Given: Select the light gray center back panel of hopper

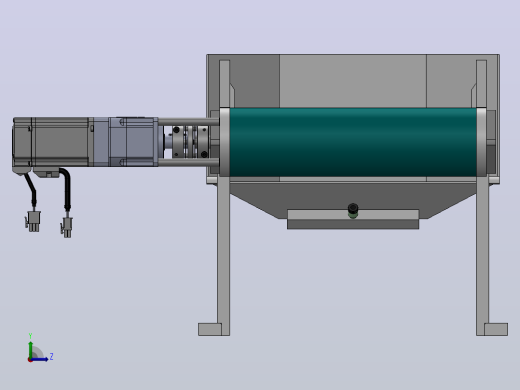Looking at the screenshot, I should (353, 81).
